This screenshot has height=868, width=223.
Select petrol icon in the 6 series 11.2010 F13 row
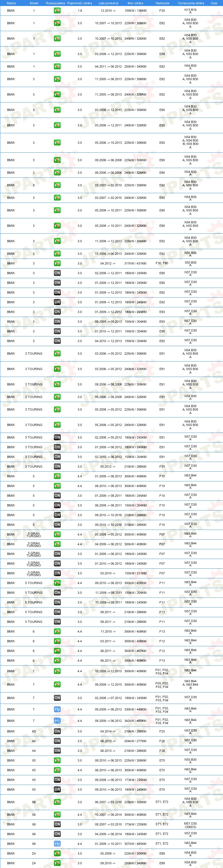coord(57,631)
